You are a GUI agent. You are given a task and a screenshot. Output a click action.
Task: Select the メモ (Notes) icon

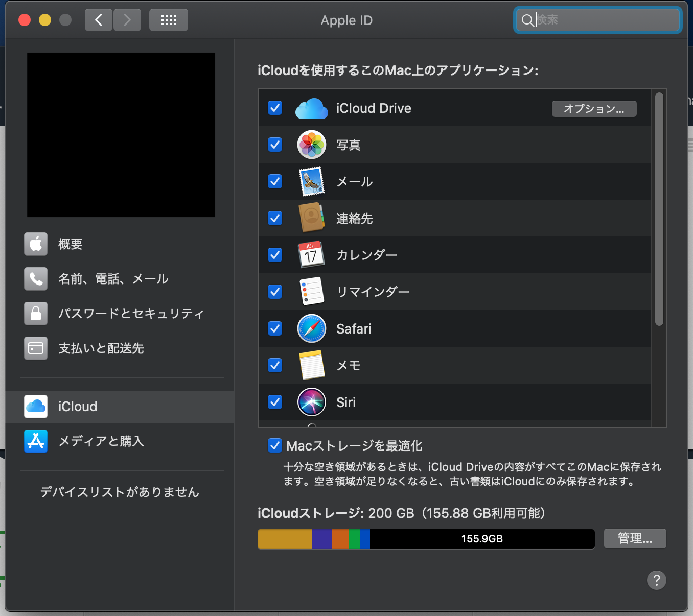pyautogui.click(x=311, y=365)
